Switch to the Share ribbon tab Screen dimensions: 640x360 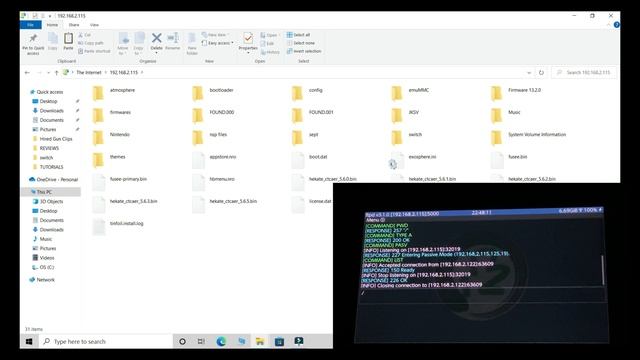coord(74,25)
